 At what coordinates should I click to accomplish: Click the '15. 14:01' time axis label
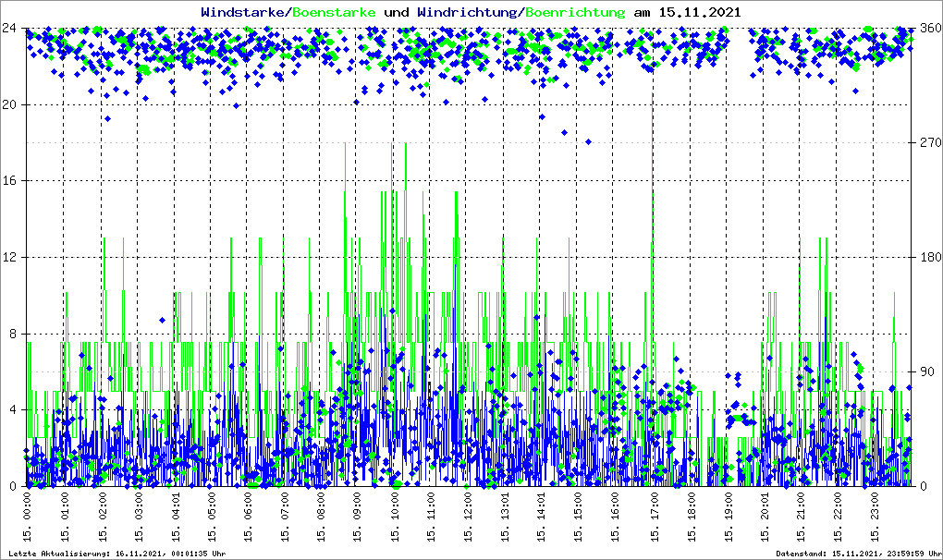(541, 517)
